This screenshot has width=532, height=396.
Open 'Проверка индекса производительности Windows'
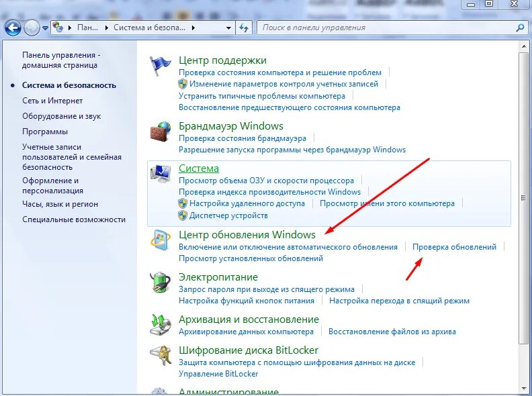[270, 192]
